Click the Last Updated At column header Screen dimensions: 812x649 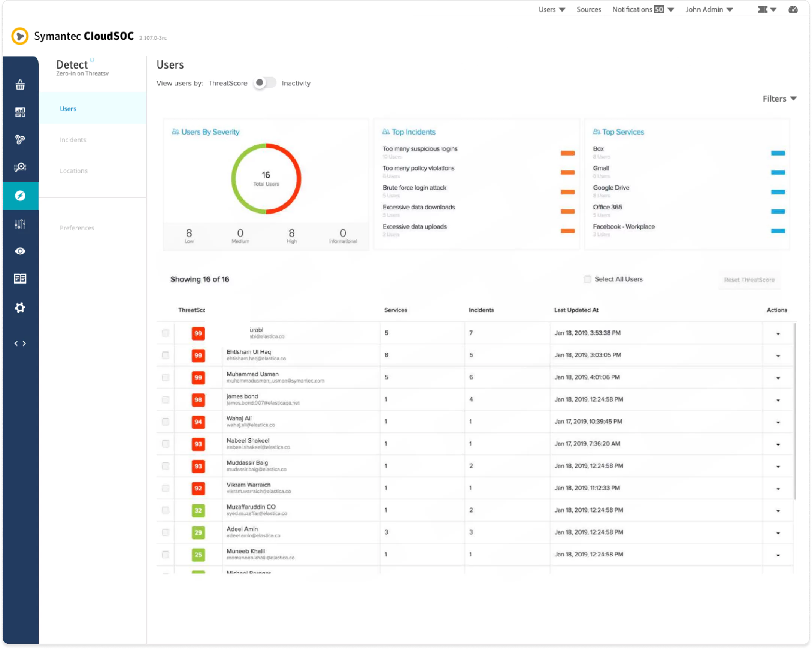(x=576, y=310)
